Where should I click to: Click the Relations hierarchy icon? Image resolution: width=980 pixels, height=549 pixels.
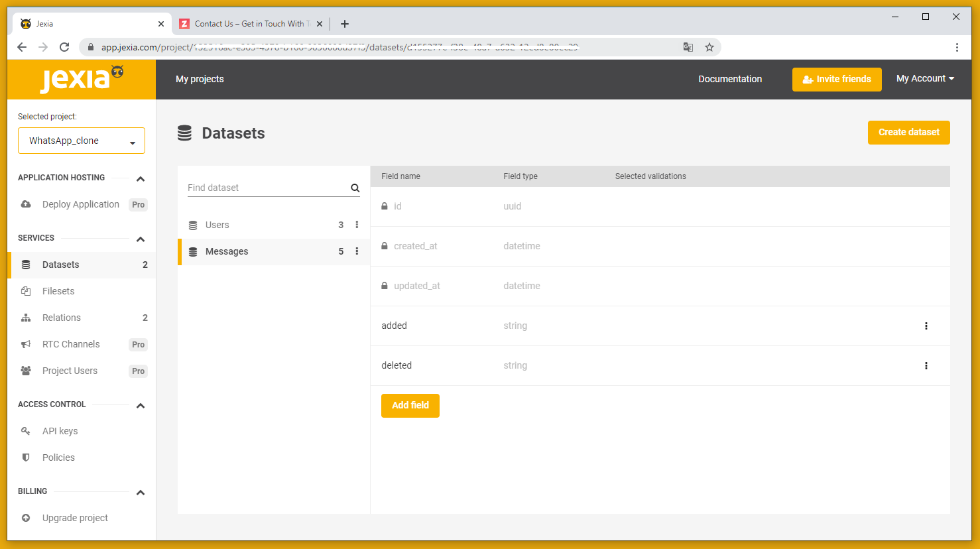tap(26, 318)
